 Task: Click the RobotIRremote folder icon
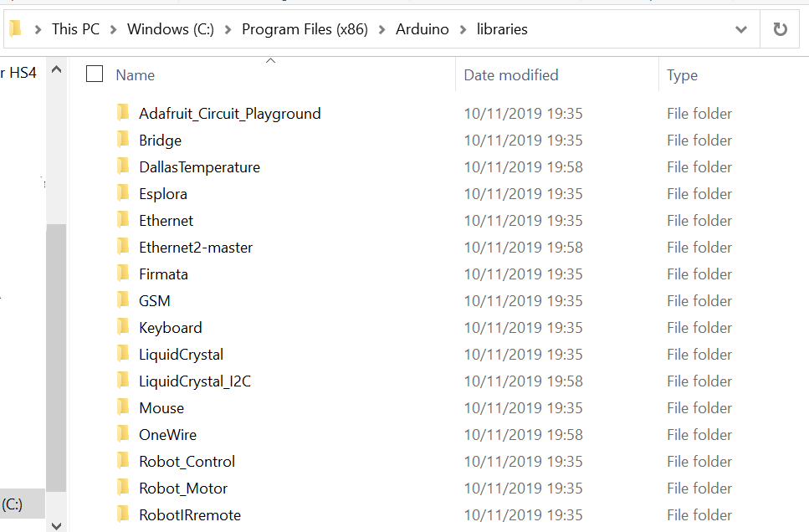[123, 514]
